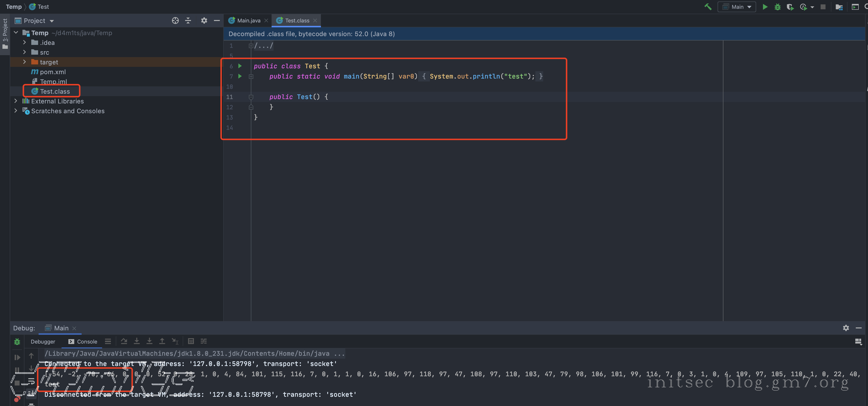Switch to Main.java editor tab
Screen dimensions: 868x406
(x=248, y=20)
